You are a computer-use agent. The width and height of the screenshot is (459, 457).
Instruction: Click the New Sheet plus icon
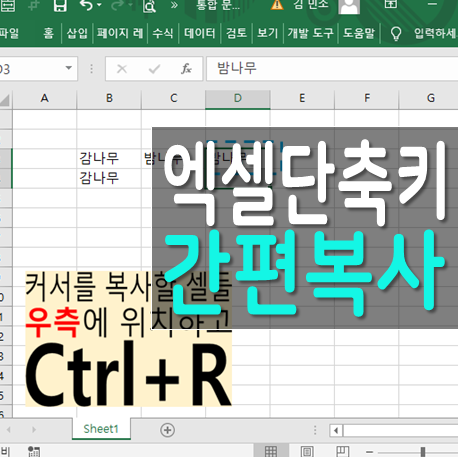(x=167, y=430)
